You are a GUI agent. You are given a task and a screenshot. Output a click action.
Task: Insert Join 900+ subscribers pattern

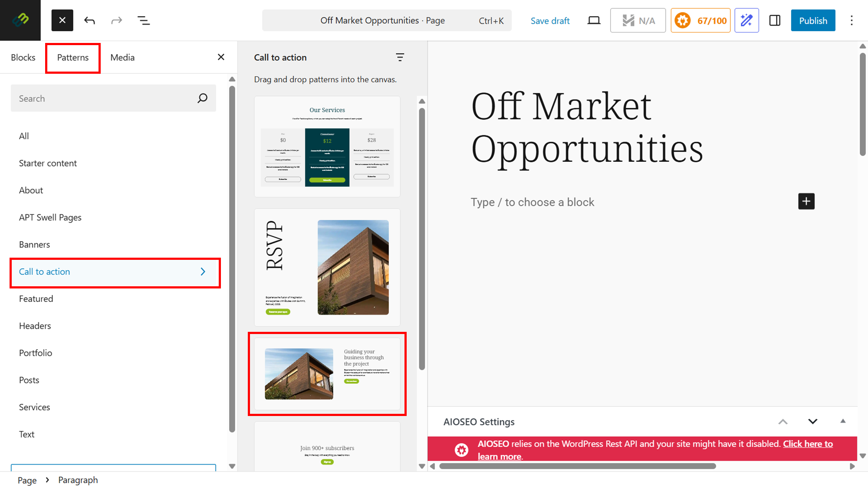tap(327, 447)
